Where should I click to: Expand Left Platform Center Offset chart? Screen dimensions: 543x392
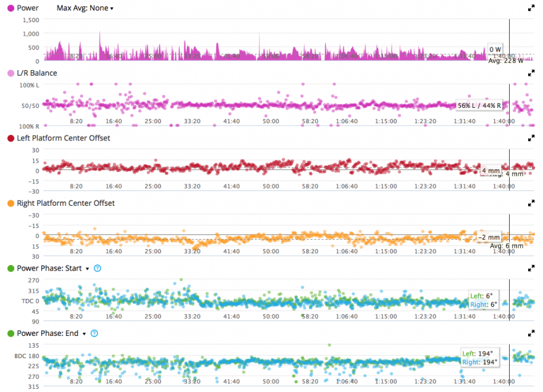pyautogui.click(x=531, y=138)
